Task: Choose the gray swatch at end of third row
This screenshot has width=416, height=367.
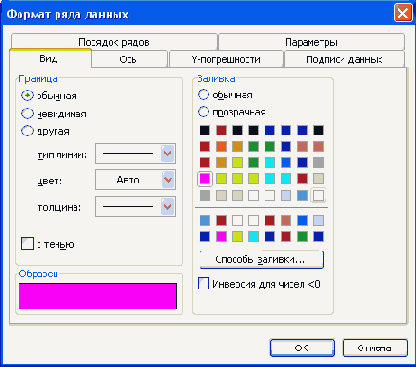Action: pos(318,163)
